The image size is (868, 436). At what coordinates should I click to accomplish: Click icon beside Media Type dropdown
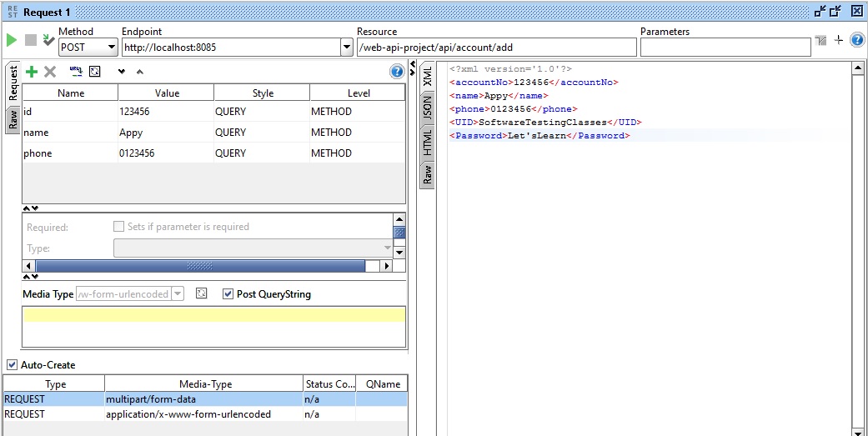[x=202, y=293]
